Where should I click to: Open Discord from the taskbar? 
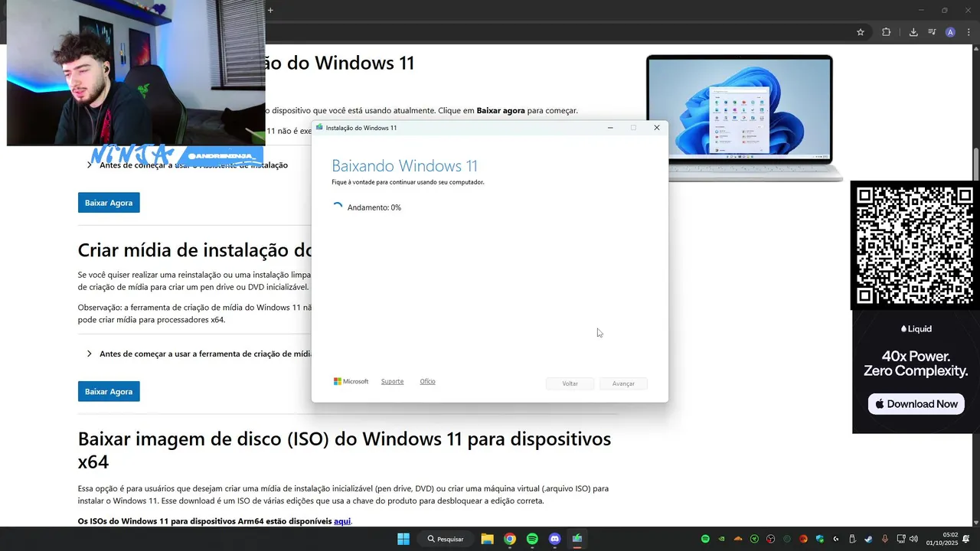pos(555,539)
